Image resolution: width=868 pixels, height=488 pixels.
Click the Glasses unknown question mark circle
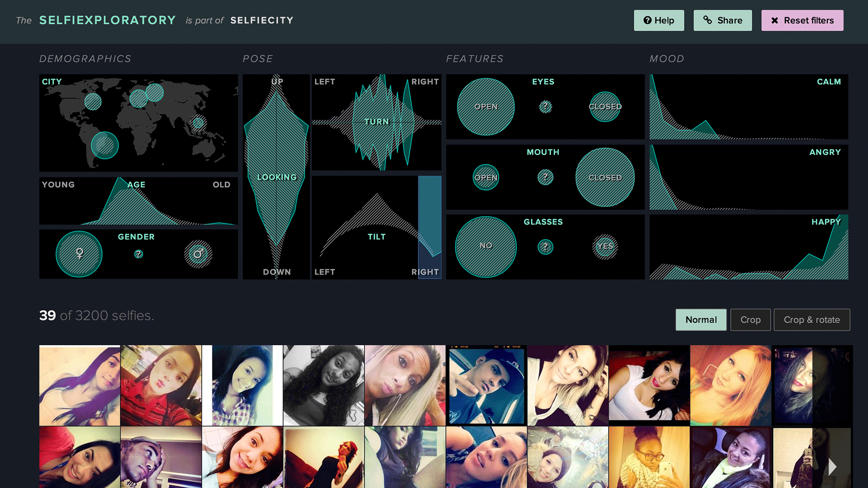(545, 247)
